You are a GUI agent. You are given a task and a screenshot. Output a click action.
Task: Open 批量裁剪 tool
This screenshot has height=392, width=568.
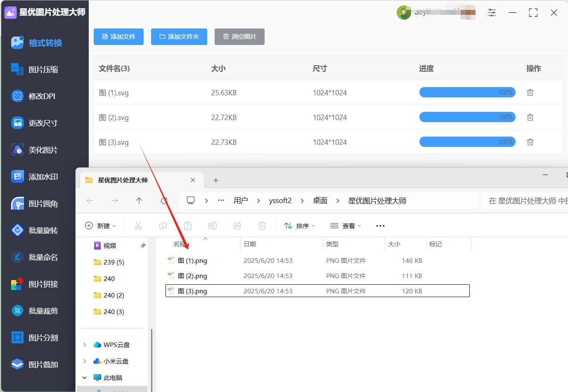(x=35, y=311)
